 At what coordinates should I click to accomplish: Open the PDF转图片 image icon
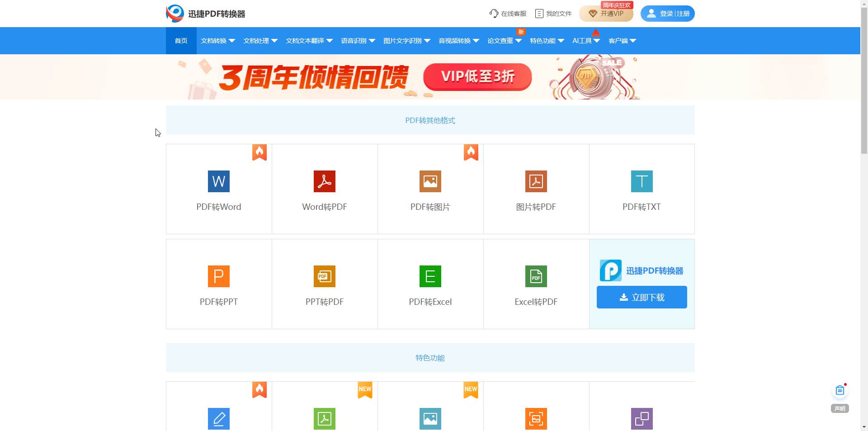click(x=430, y=181)
